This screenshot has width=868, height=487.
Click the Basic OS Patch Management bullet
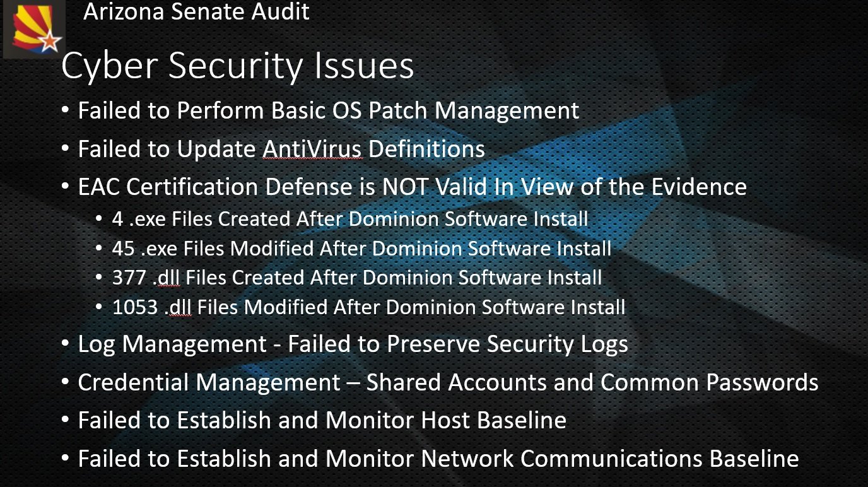328,111
